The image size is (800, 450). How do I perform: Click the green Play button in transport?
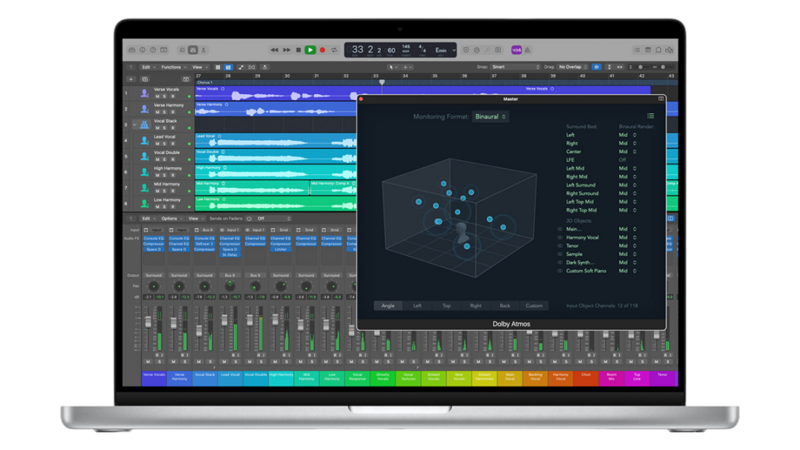click(310, 49)
